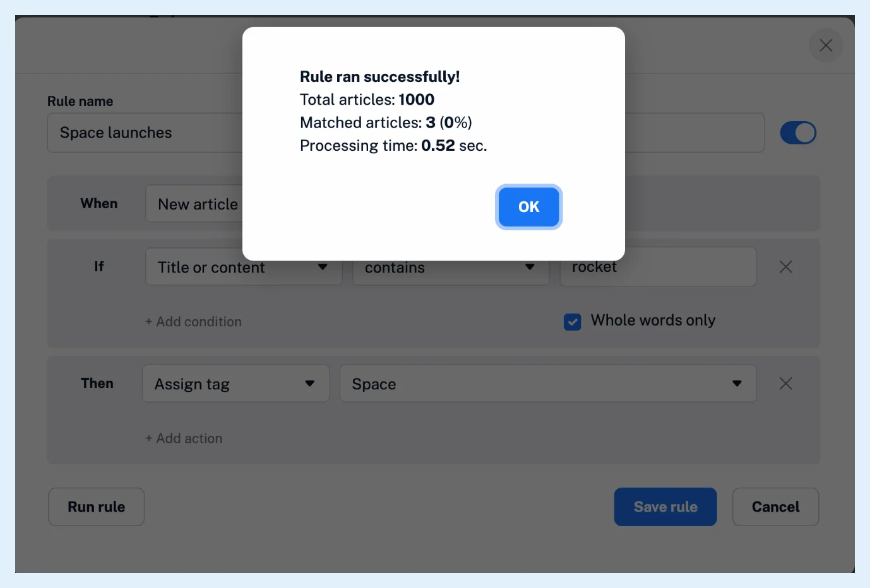The width and height of the screenshot is (870, 588).
Task: Open the Title or content dropdown
Action: point(244,267)
